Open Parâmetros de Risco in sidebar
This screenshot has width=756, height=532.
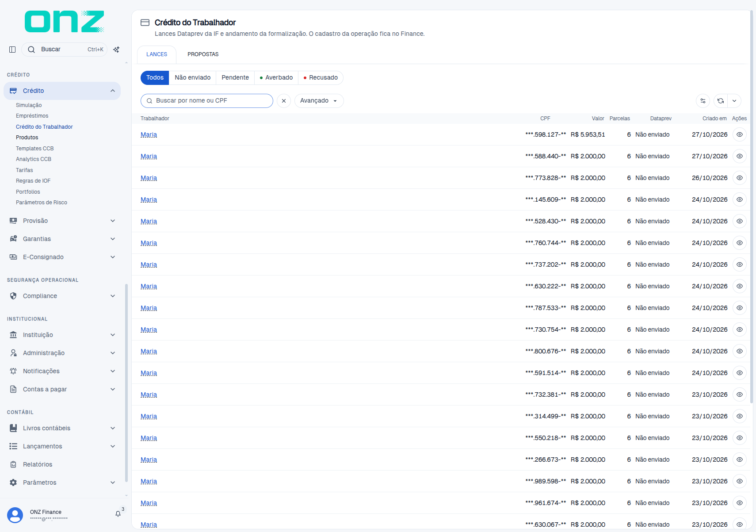point(42,203)
